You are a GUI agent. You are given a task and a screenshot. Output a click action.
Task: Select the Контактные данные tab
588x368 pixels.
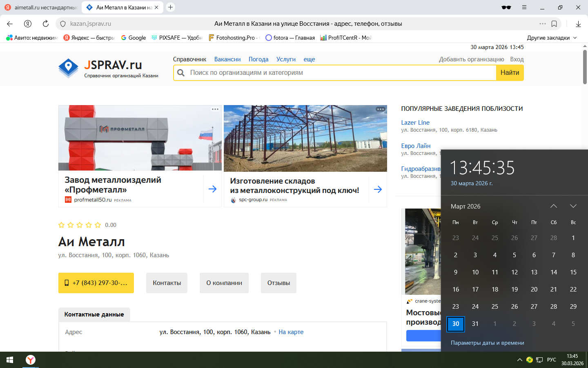click(x=94, y=314)
